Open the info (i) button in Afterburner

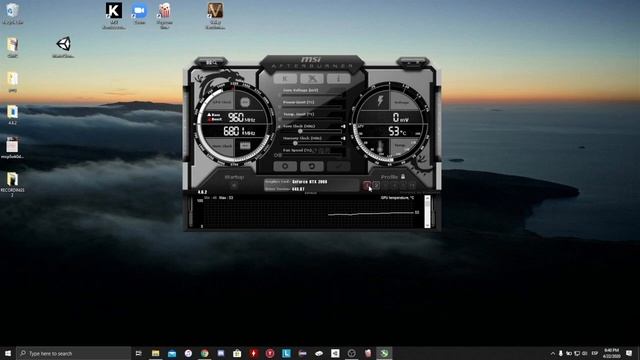click(x=338, y=78)
